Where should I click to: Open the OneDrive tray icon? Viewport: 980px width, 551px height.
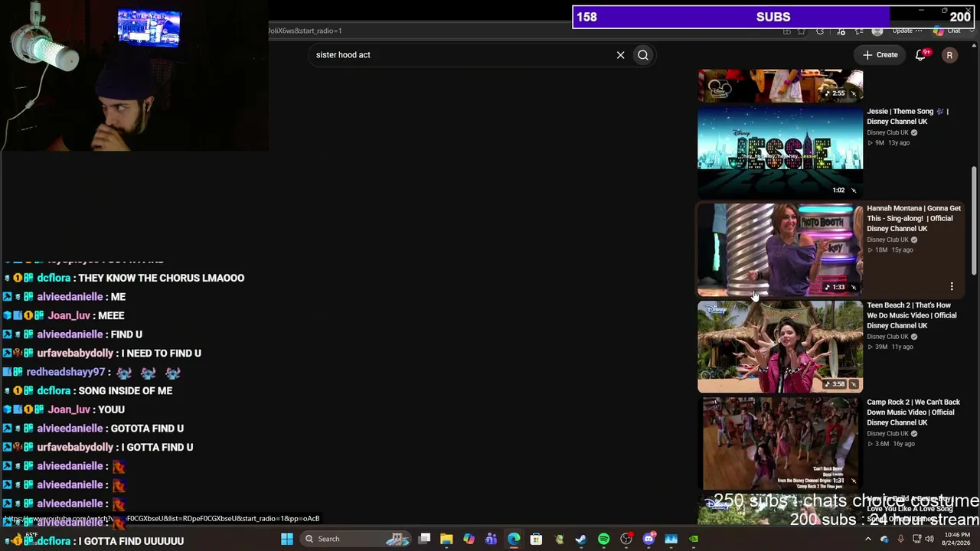(x=884, y=539)
